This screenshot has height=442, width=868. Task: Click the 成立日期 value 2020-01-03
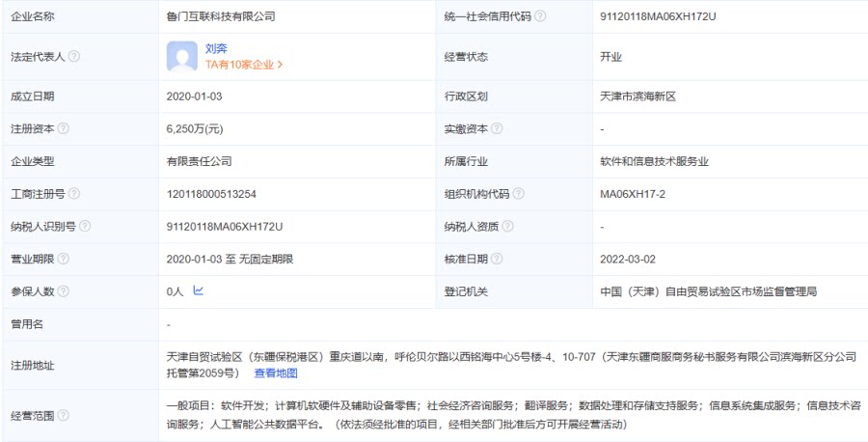[x=194, y=97]
